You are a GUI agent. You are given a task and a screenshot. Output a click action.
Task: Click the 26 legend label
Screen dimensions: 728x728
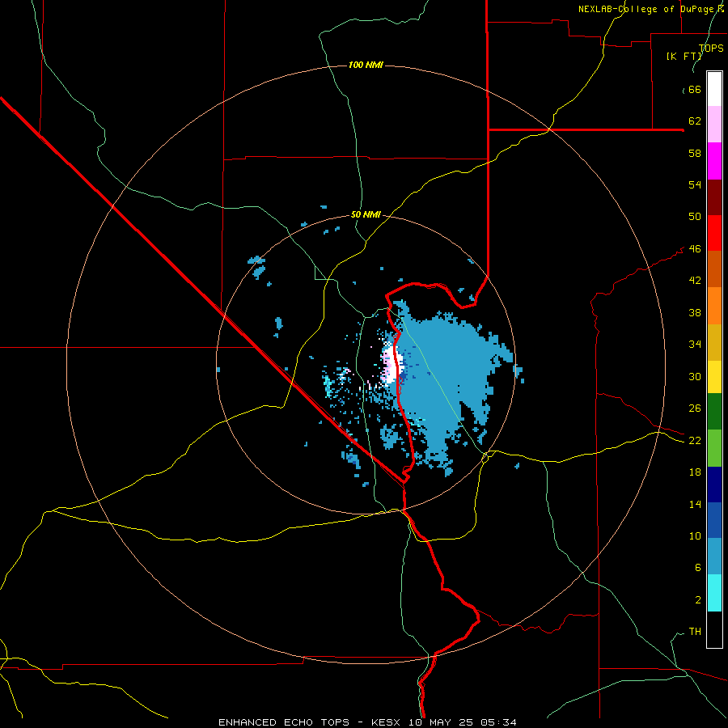pos(695,408)
